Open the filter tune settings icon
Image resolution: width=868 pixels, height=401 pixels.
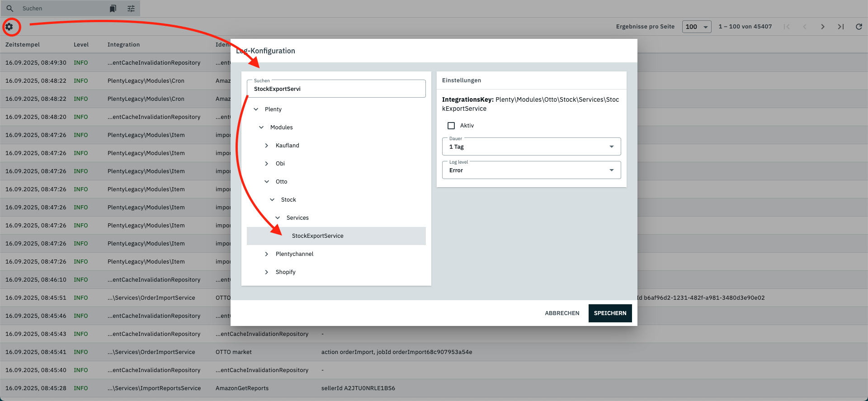(131, 9)
